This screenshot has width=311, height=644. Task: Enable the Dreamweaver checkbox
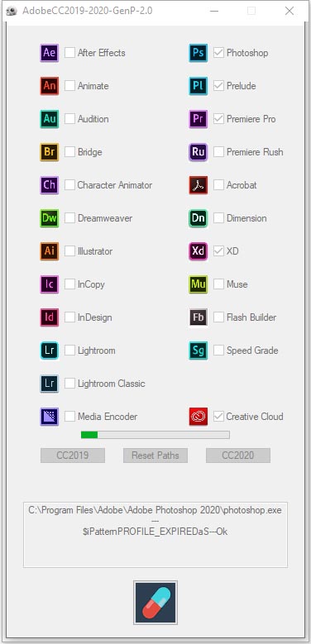(69, 218)
